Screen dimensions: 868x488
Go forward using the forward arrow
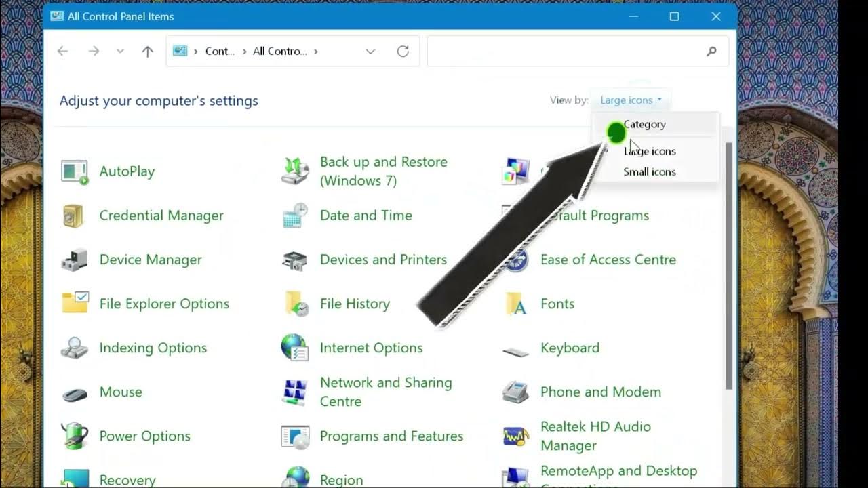click(x=94, y=51)
